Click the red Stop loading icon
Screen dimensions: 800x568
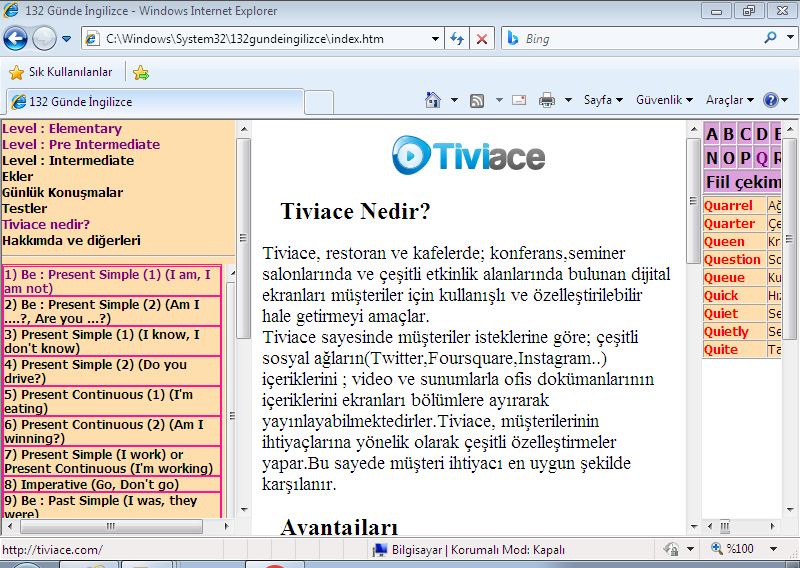tap(481, 39)
